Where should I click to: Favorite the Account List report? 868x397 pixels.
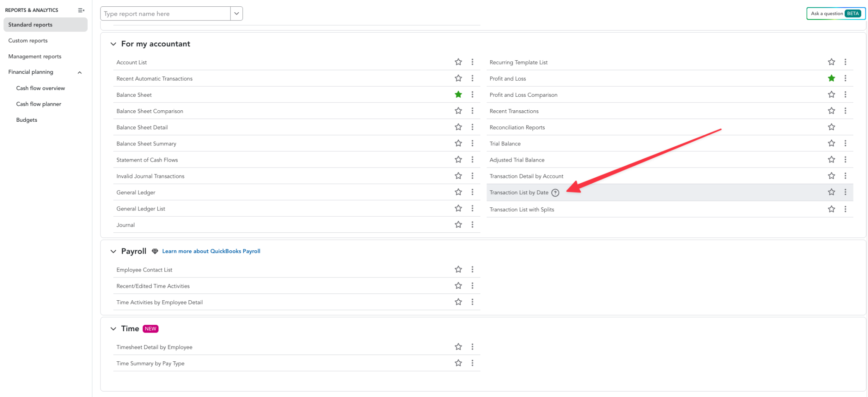(x=458, y=62)
